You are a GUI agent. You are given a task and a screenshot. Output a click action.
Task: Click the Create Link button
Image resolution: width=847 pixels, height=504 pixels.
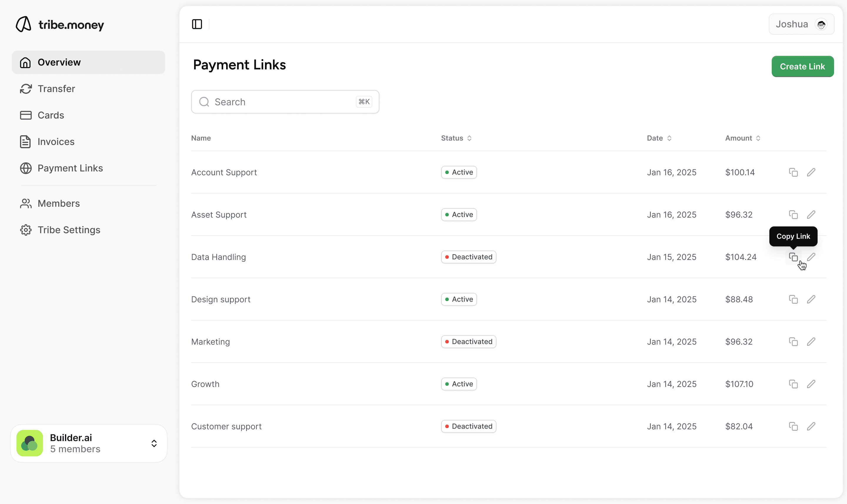[x=802, y=66]
